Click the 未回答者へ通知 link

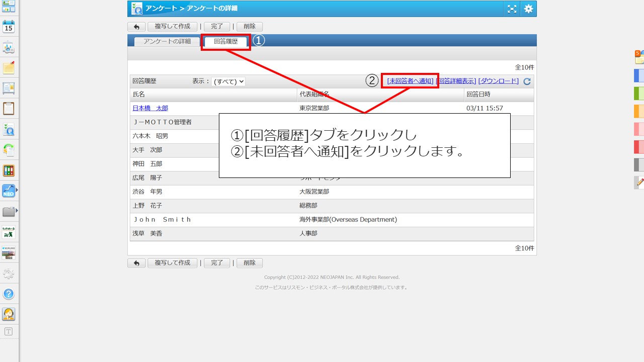[410, 81]
